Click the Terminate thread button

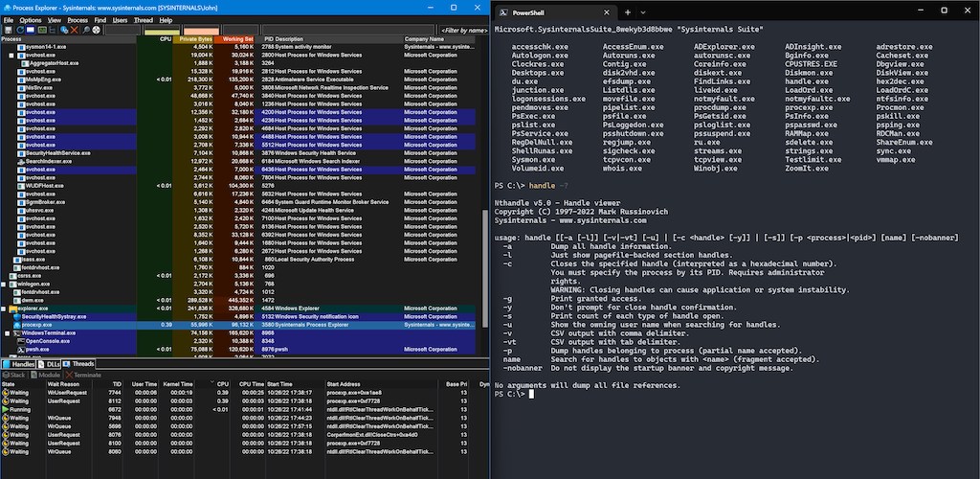(83, 375)
